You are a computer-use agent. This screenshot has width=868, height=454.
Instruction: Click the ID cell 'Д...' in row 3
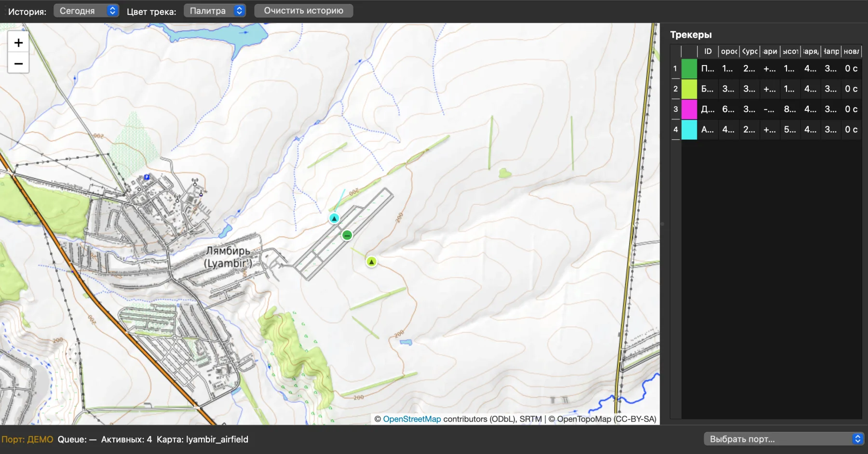(x=708, y=109)
